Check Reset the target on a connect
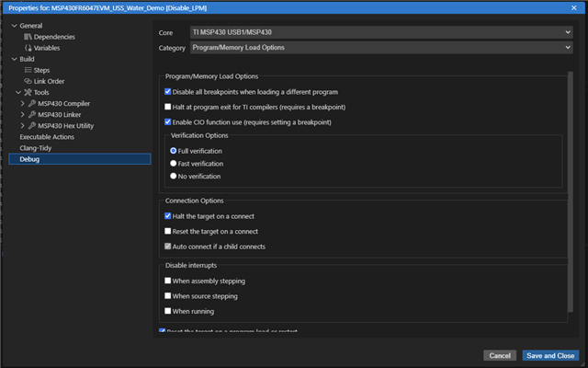588x368 pixels. 168,231
